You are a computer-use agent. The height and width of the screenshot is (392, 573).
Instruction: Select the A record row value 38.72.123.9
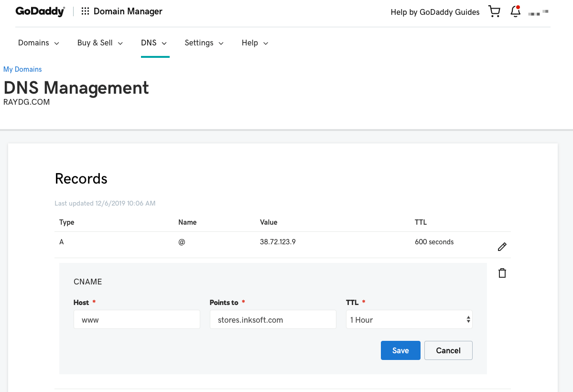pos(278,242)
